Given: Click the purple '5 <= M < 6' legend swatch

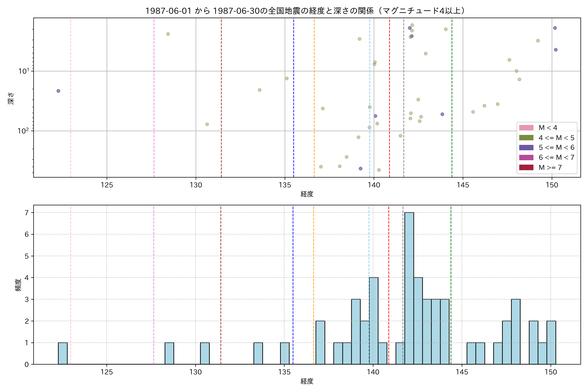Looking at the screenshot, I should 526,147.
